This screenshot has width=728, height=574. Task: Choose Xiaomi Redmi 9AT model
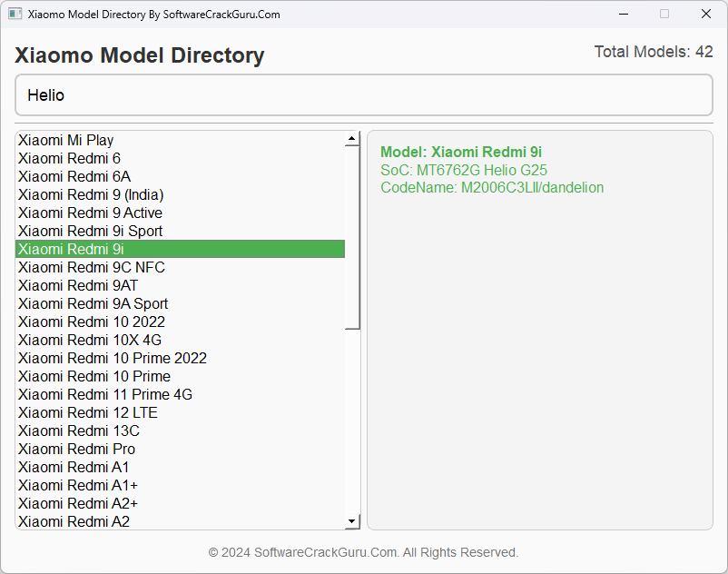click(180, 285)
